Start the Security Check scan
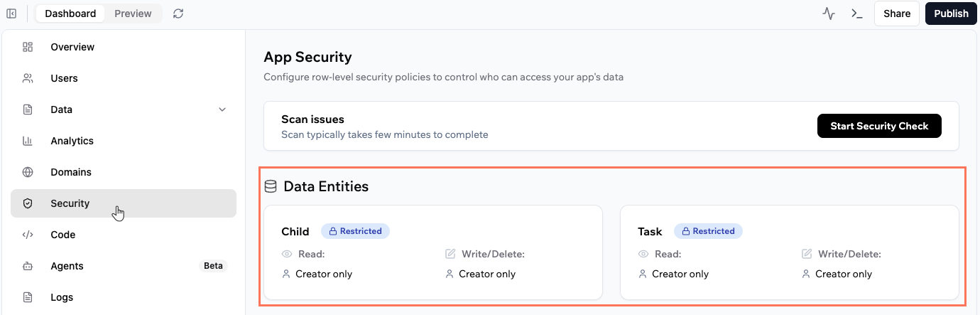Viewport: 980px width, 315px height. pos(879,126)
